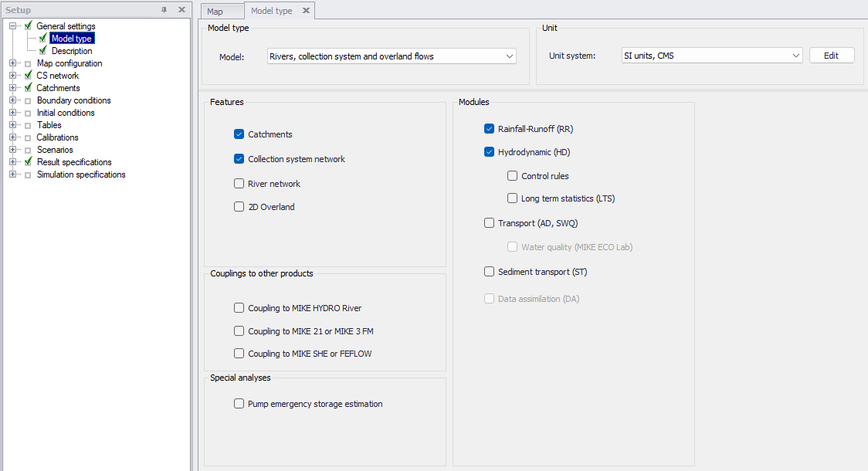The image size is (868, 471).
Task: Close the Model type tab
Action: [x=306, y=11]
